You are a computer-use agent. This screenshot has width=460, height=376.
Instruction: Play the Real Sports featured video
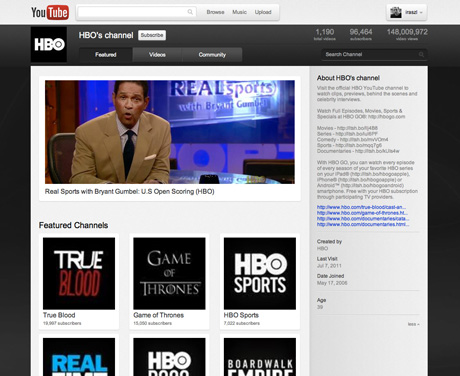(170, 132)
